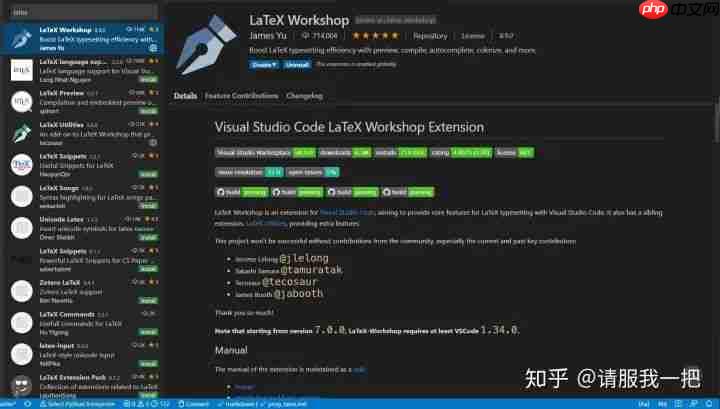This screenshot has height=409, width=720.
Task: Click the Uninstall button
Action: point(297,65)
